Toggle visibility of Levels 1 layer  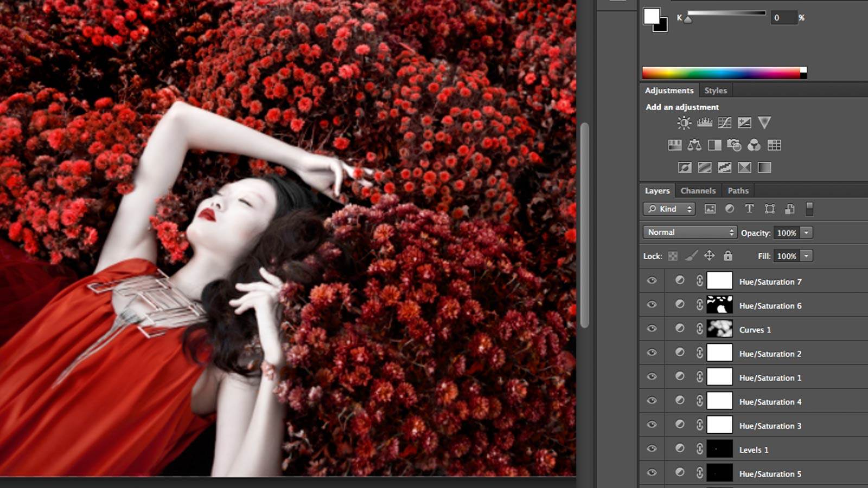coord(652,449)
